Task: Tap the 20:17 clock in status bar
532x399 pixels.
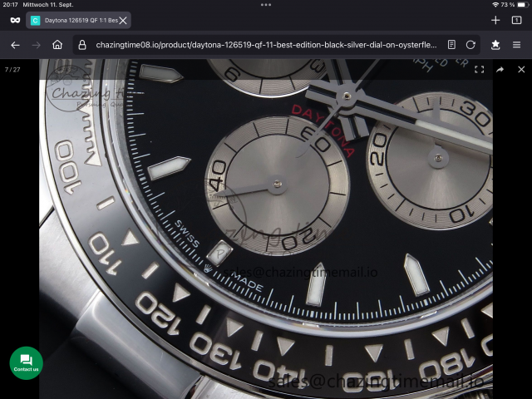Action: (10, 5)
